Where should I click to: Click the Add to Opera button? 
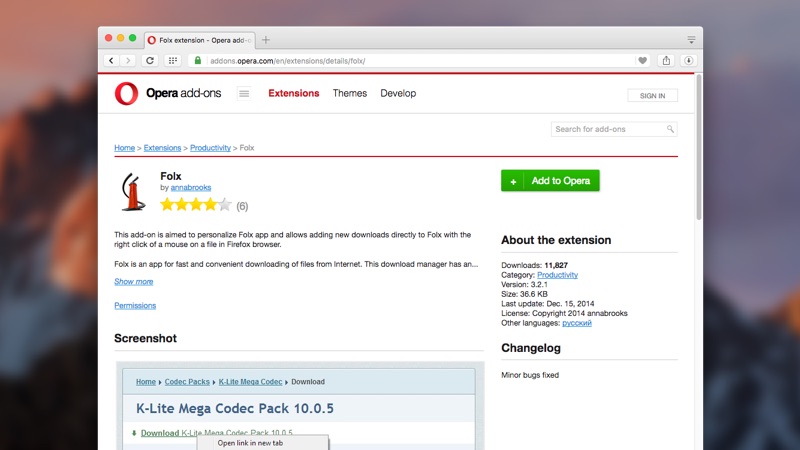[x=550, y=181]
